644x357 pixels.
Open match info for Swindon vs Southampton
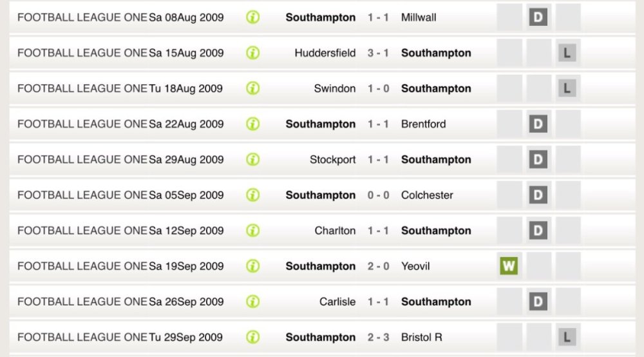tap(253, 88)
